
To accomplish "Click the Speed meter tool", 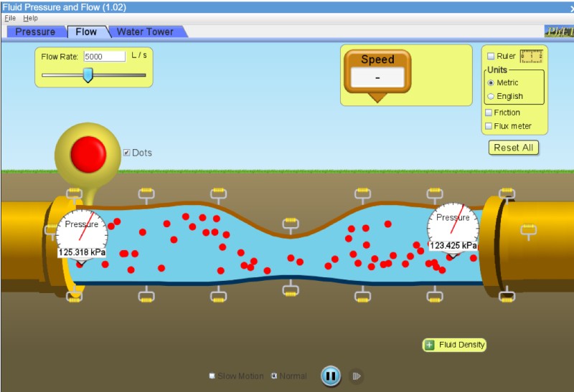I will tap(377, 72).
